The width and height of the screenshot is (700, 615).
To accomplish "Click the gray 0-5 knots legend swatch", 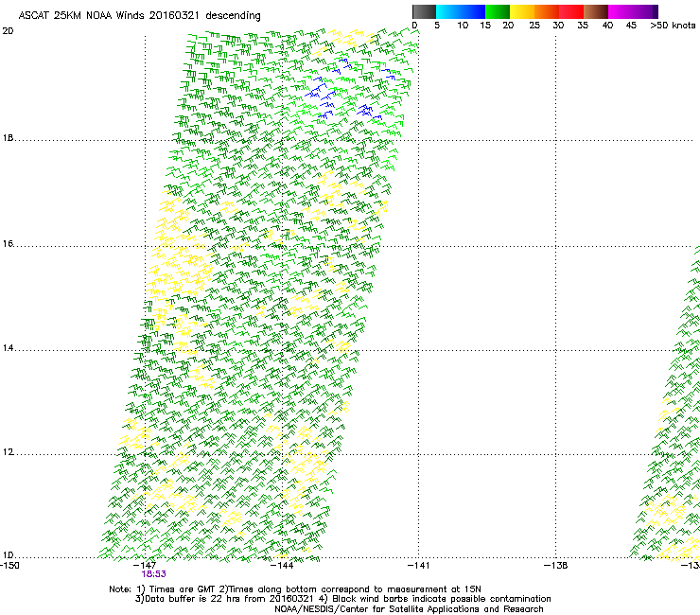I will tap(424, 11).
